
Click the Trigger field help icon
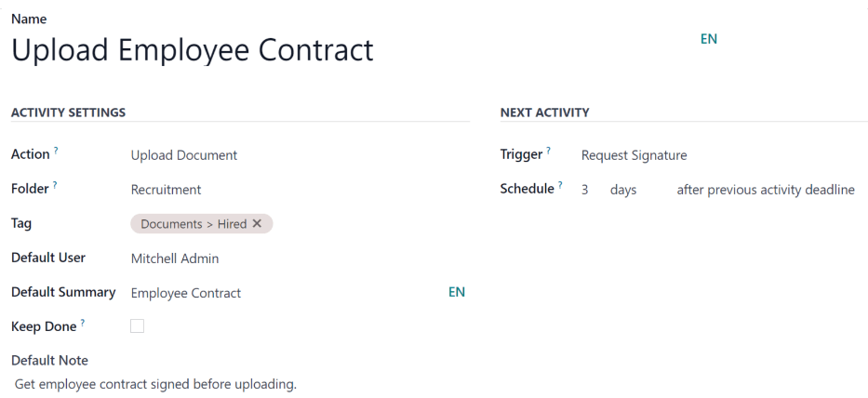click(x=547, y=151)
